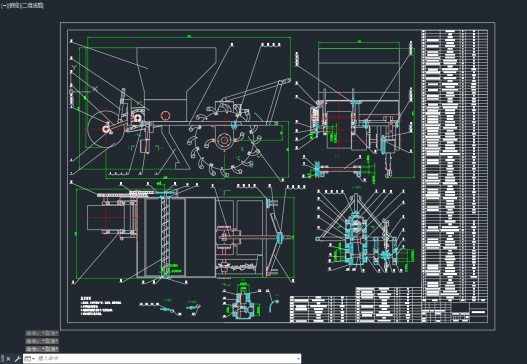Image resolution: width=527 pixels, height=364 pixels.
Task: Click the command line move grip handle
Action: tap(2, 359)
